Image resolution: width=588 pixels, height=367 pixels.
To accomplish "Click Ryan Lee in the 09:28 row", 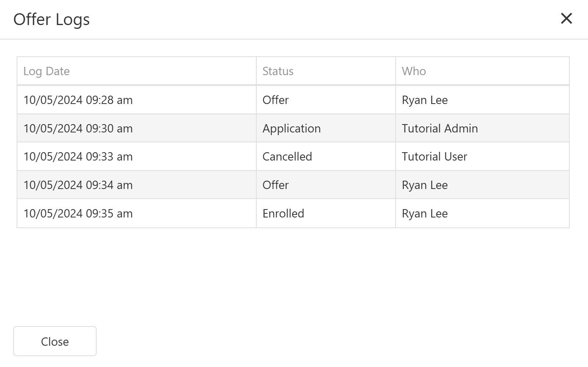I will point(424,100).
